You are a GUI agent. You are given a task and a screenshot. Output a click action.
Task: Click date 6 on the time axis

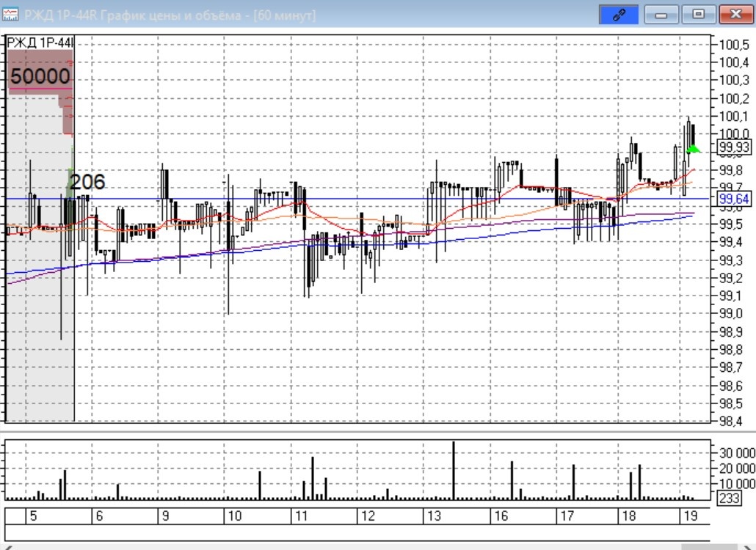point(99,516)
